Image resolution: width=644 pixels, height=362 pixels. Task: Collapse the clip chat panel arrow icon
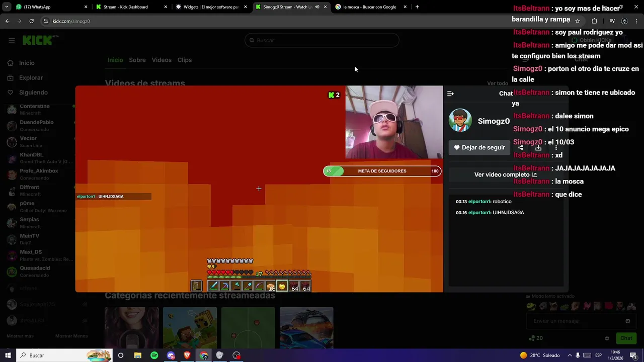(x=450, y=94)
